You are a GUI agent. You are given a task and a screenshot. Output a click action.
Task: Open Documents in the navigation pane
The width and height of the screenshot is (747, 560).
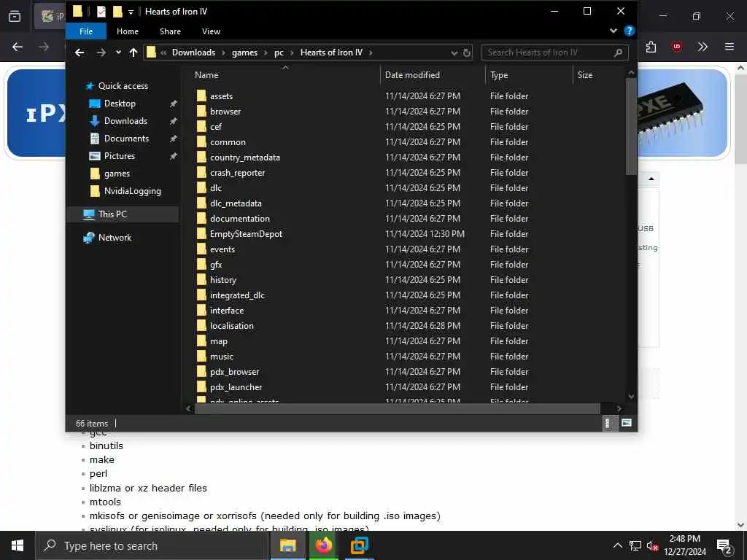pos(126,139)
